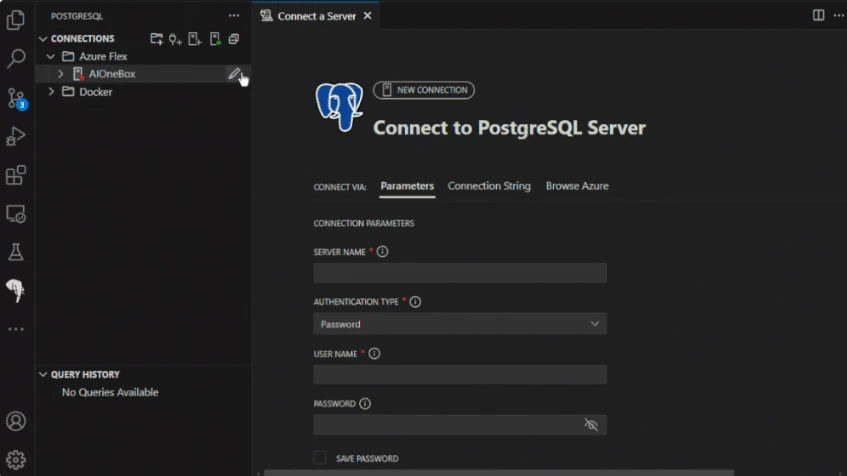This screenshot has height=476, width=847.
Task: Expand the AIOneBox server node
Action: [60, 73]
